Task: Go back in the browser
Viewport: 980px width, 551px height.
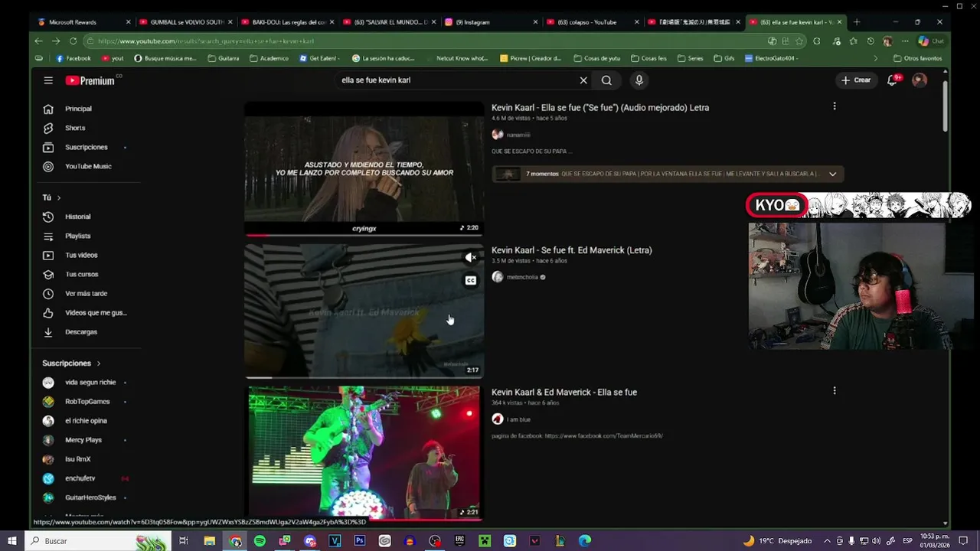Action: tap(39, 41)
